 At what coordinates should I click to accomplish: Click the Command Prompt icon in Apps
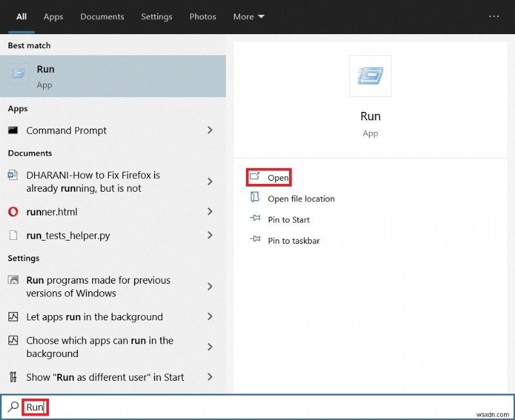13,130
